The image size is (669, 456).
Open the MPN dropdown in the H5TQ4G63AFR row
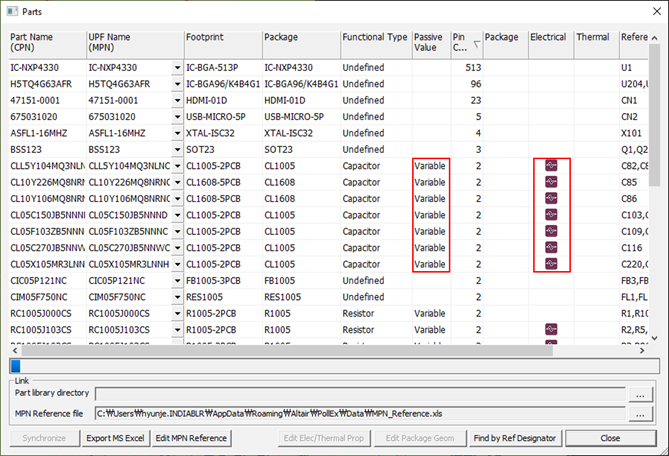coord(177,84)
